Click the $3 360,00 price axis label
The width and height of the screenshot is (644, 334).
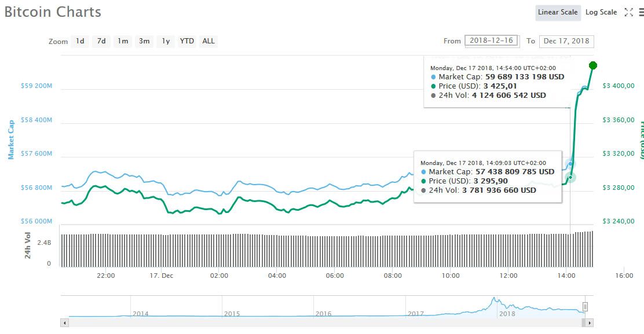pos(618,120)
